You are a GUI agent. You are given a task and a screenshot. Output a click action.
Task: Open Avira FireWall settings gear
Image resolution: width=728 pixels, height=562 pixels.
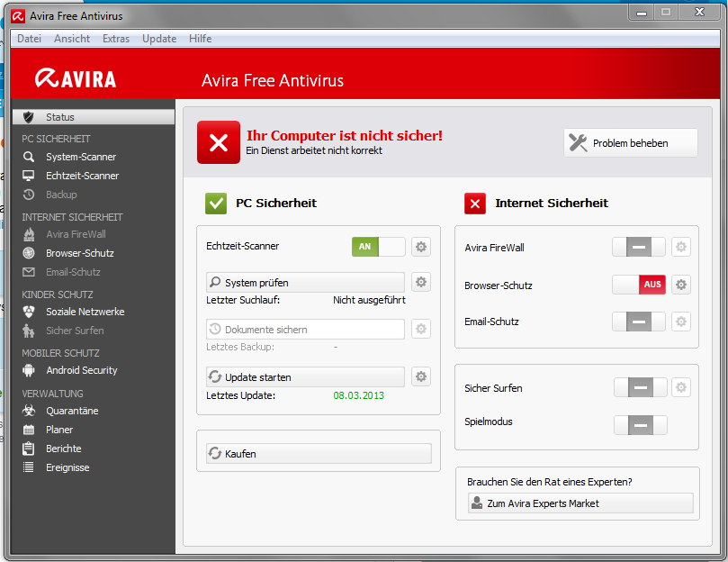click(680, 247)
